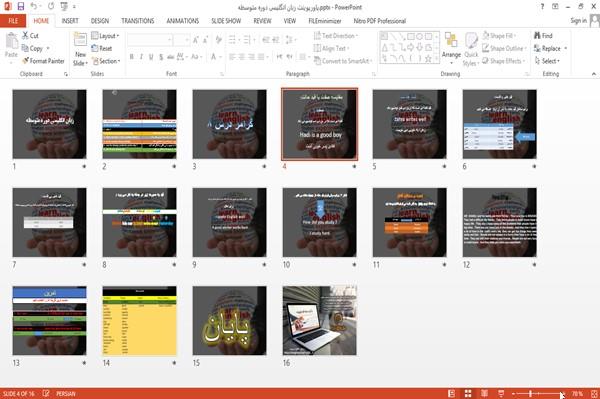
Task: Click the Fit slide to window icon
Action: 594,394
